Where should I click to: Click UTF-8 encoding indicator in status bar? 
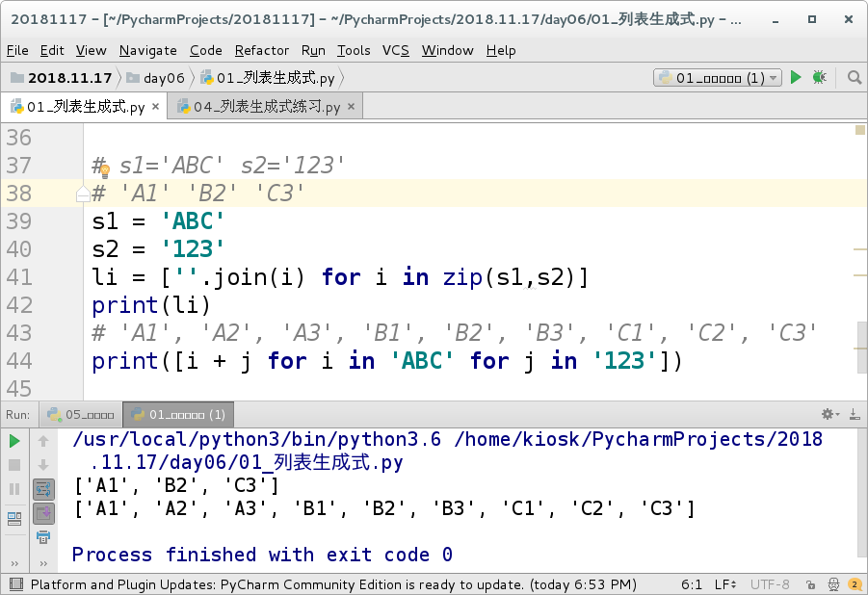tap(771, 583)
